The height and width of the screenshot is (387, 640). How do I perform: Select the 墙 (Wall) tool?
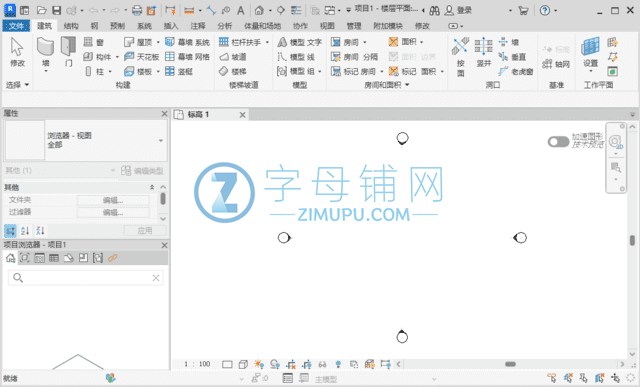pyautogui.click(x=45, y=53)
